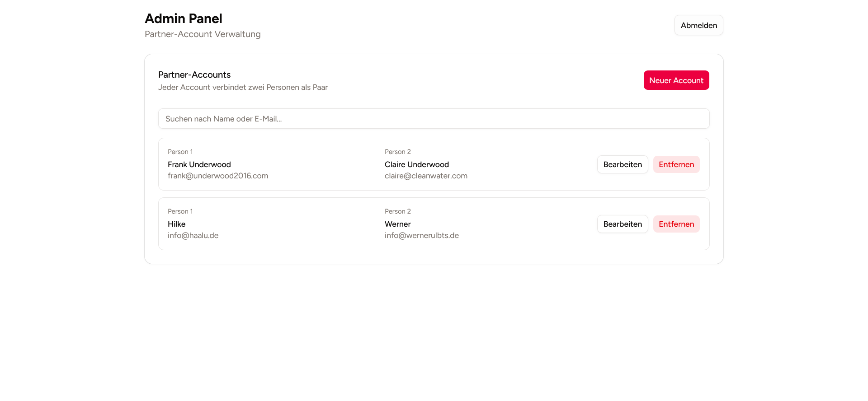Click the email info@wernerulbts.de
868x401 pixels.
click(x=421, y=235)
